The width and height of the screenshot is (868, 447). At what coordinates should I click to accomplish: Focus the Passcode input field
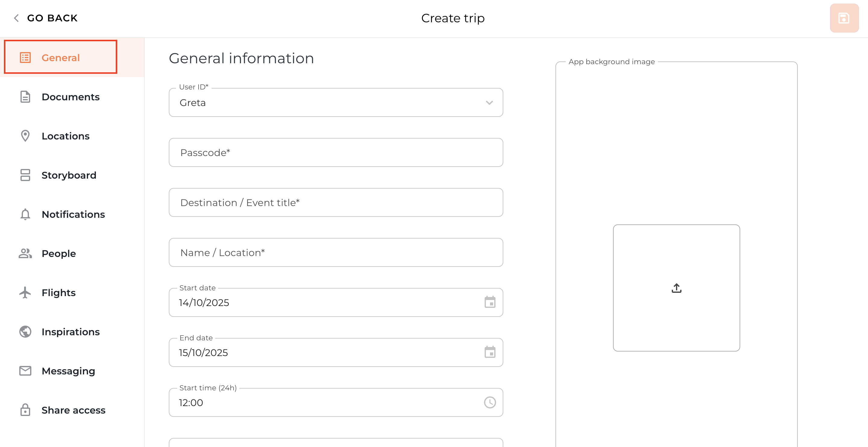[x=336, y=153]
